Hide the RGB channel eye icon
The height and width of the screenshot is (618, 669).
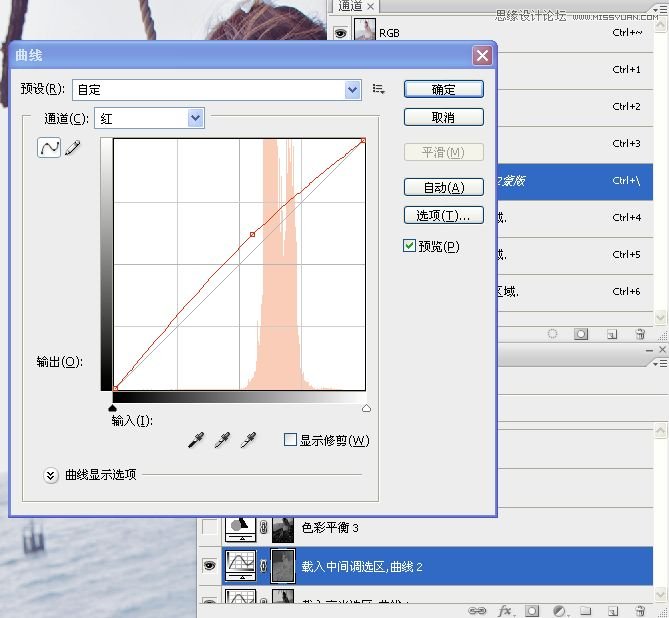click(340, 33)
